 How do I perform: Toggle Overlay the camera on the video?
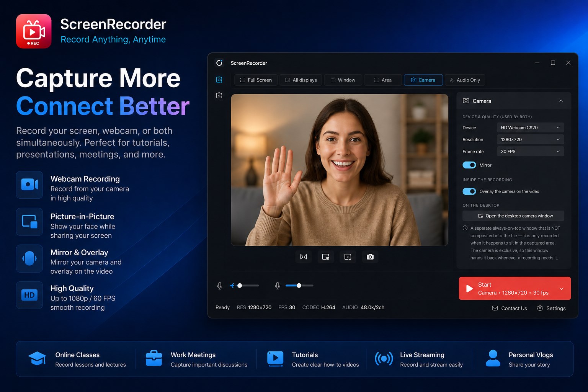pyautogui.click(x=469, y=191)
